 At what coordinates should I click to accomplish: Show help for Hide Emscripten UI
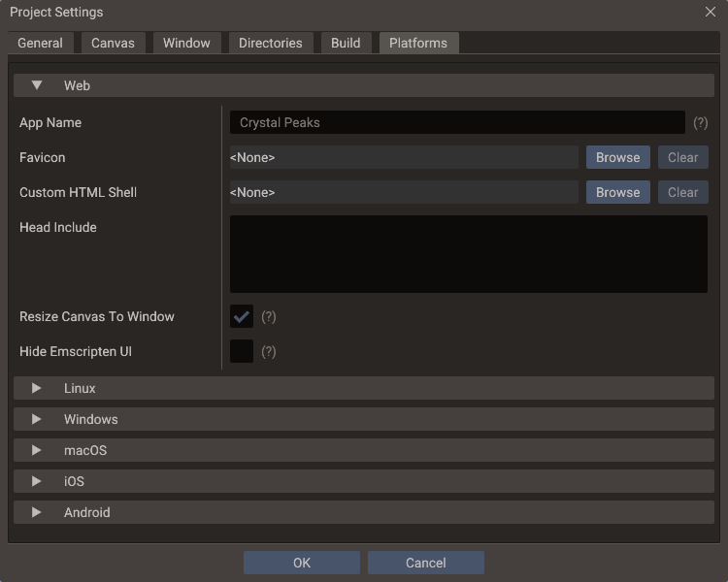pyautogui.click(x=268, y=352)
